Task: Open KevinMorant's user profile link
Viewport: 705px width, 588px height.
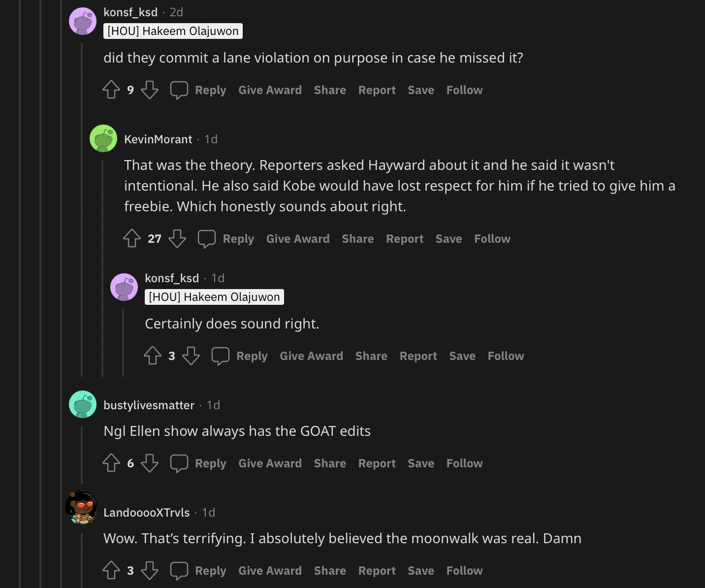Action: pyautogui.click(x=158, y=139)
